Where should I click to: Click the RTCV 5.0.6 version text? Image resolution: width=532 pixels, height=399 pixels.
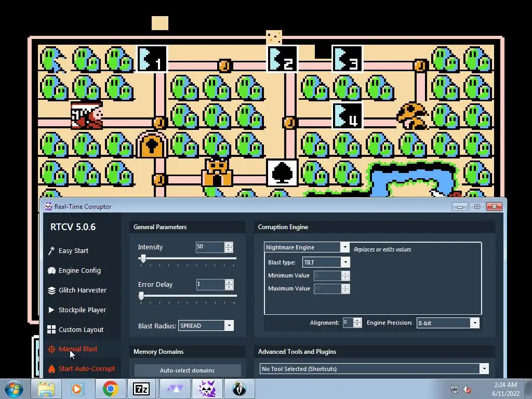(x=73, y=227)
